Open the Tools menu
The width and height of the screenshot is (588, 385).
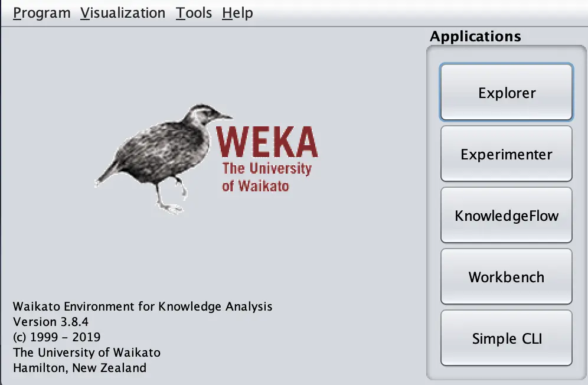pos(194,13)
